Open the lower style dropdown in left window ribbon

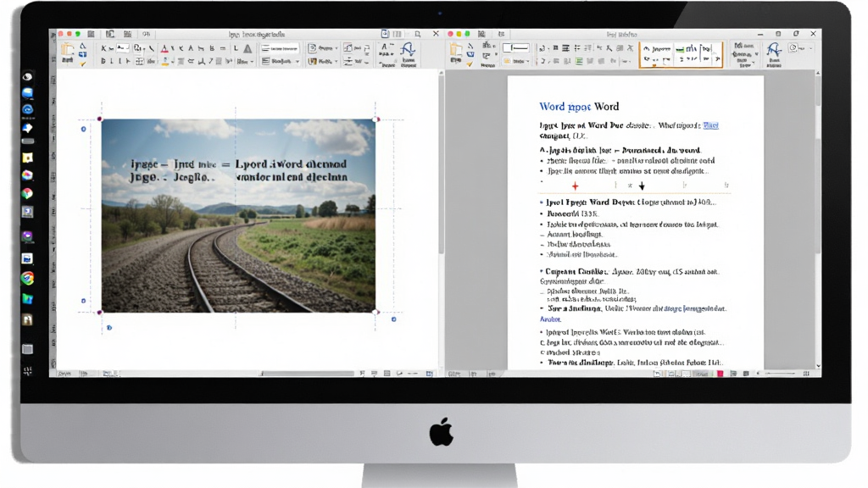coord(280,61)
